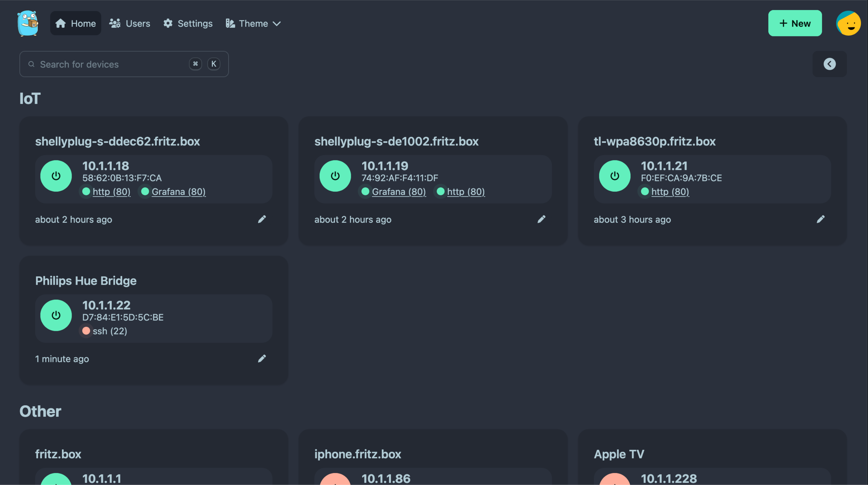Click the New button

point(794,23)
